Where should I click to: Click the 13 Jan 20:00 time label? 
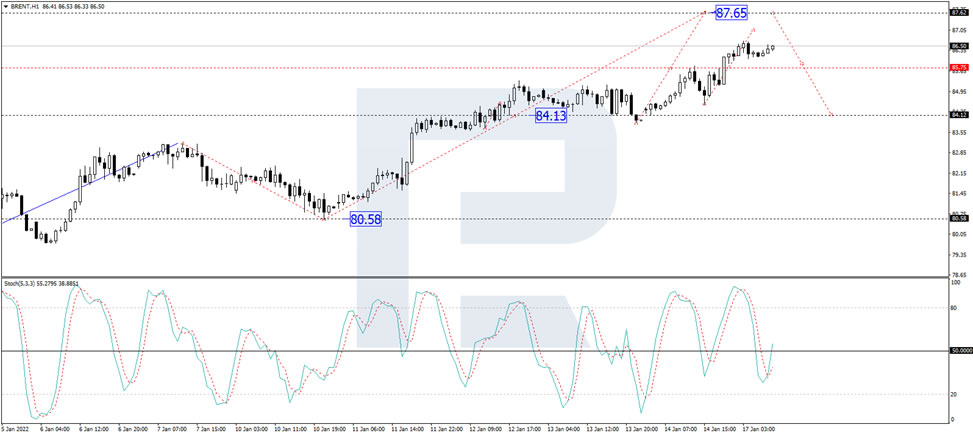[642, 428]
